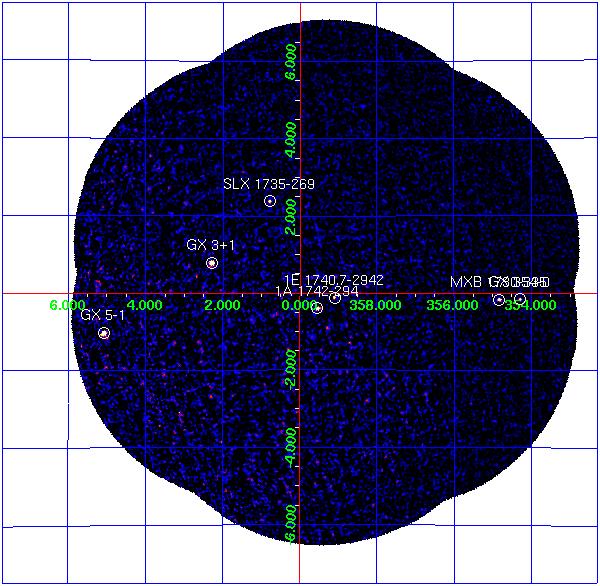The height and width of the screenshot is (586, 600).
Task: Select the circled GX 3+1 source marker
Action: coord(212,263)
